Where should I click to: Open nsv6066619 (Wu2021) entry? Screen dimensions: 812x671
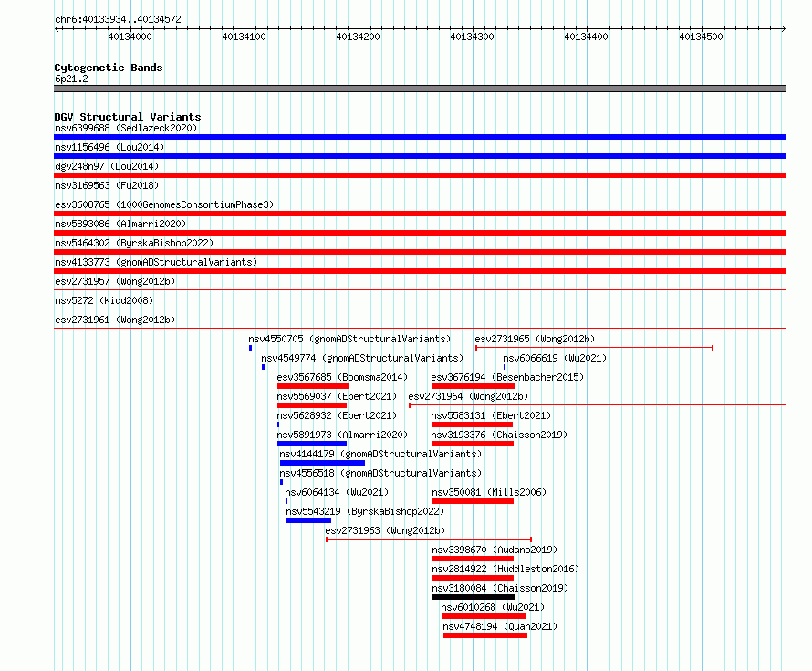555,358
